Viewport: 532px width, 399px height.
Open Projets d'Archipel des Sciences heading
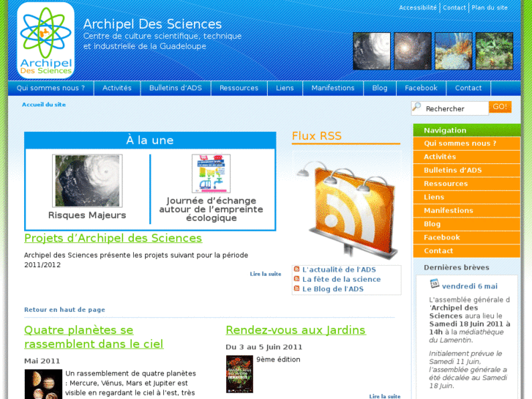[x=113, y=238]
